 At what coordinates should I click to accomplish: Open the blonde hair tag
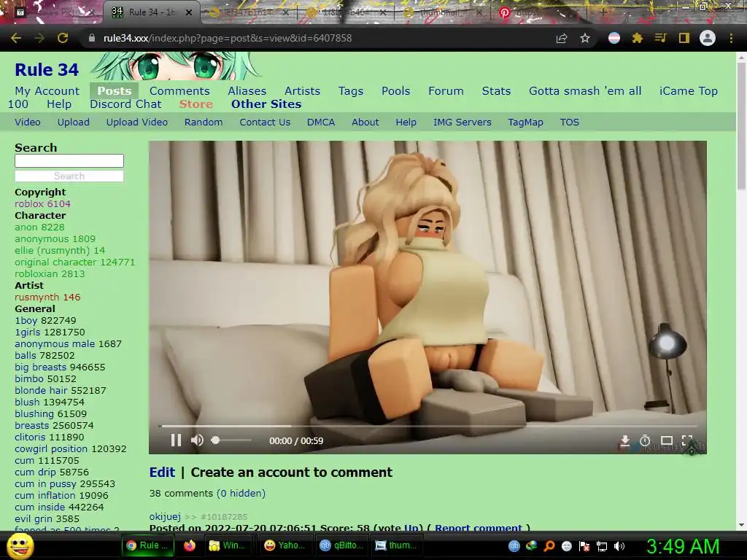pyautogui.click(x=41, y=391)
